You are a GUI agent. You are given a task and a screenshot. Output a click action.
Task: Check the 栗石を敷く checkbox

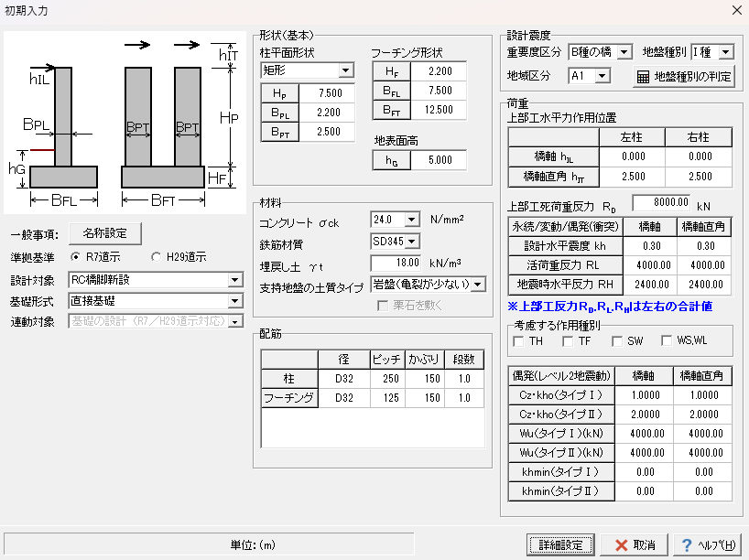pyautogui.click(x=383, y=306)
